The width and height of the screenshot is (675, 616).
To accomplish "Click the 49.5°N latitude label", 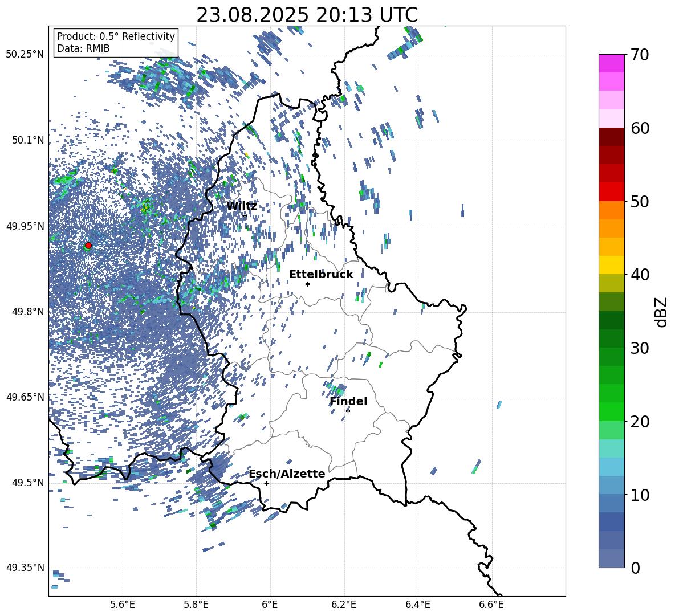I will 28,483.
